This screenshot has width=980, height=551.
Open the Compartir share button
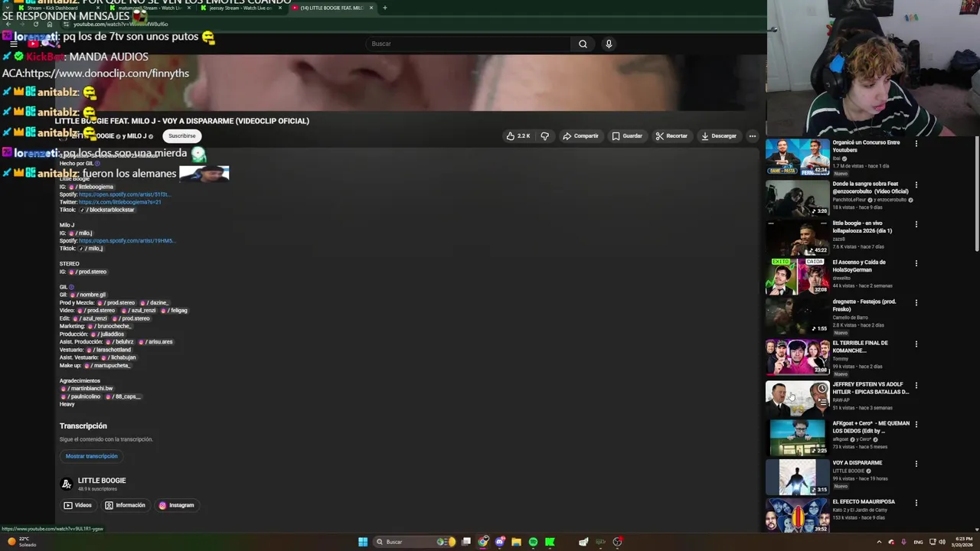point(580,136)
